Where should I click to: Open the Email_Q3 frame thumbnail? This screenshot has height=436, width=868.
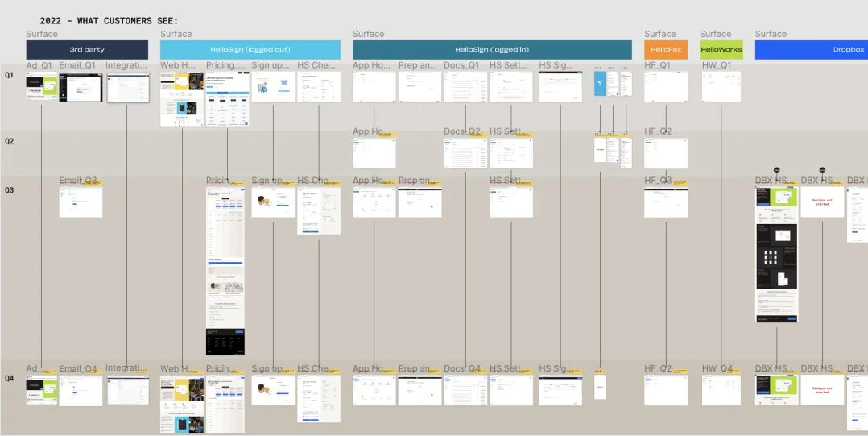pos(81,202)
